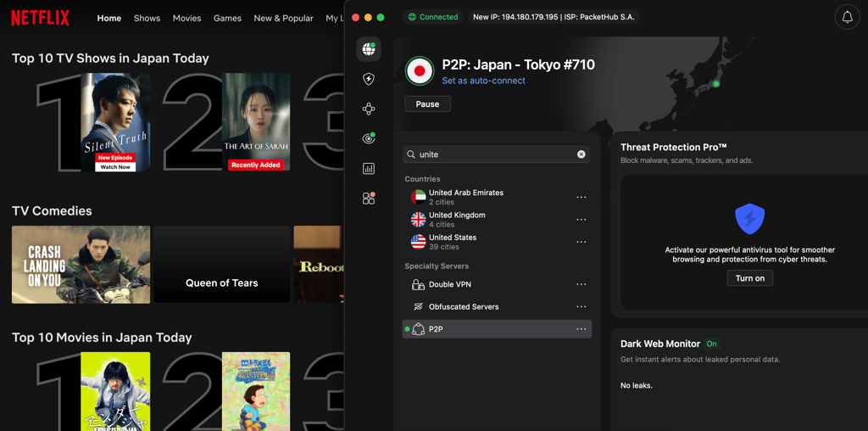This screenshot has height=431, width=868.
Task: Open Queen of Tears tile
Action: pyautogui.click(x=221, y=264)
